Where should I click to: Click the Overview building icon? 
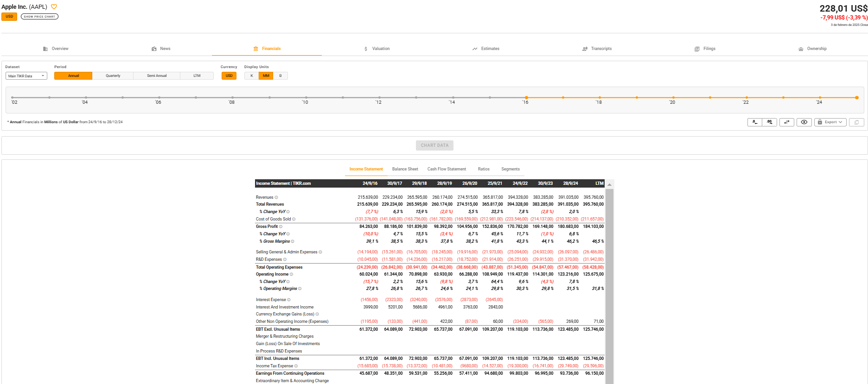pyautogui.click(x=45, y=49)
